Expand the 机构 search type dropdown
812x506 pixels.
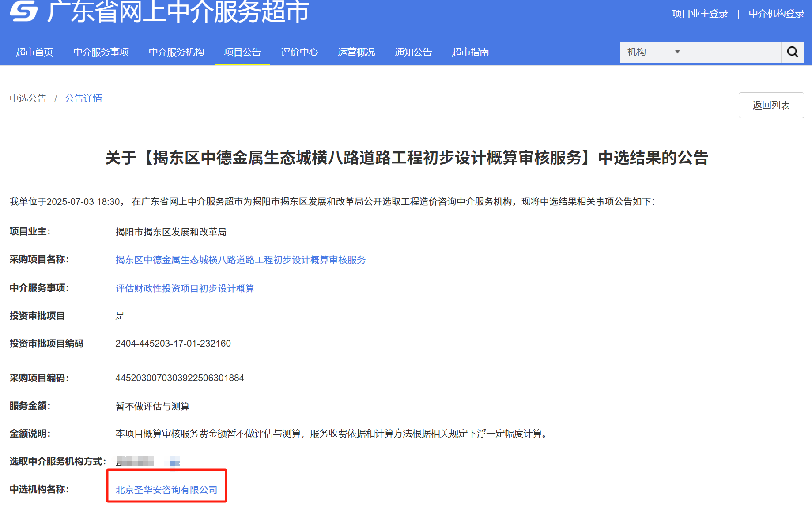click(653, 52)
